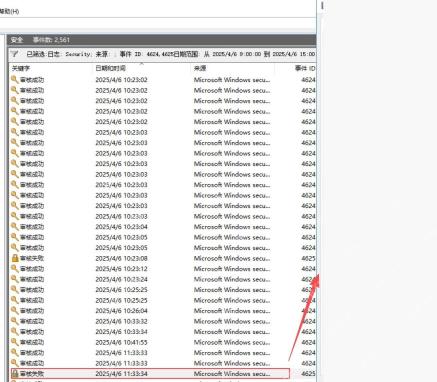Open the 帮助(H) menu
Screen dimensions: 437x382
(x=9, y=11)
